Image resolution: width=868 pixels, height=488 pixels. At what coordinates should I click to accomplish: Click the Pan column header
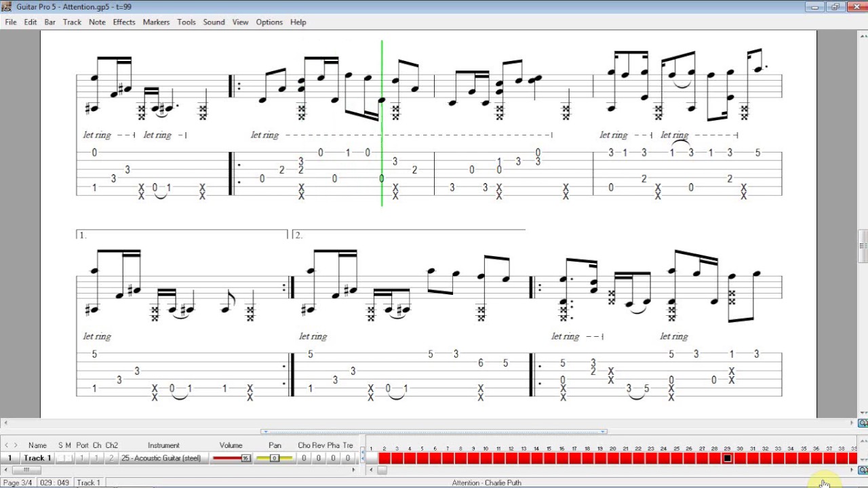[275, 445]
